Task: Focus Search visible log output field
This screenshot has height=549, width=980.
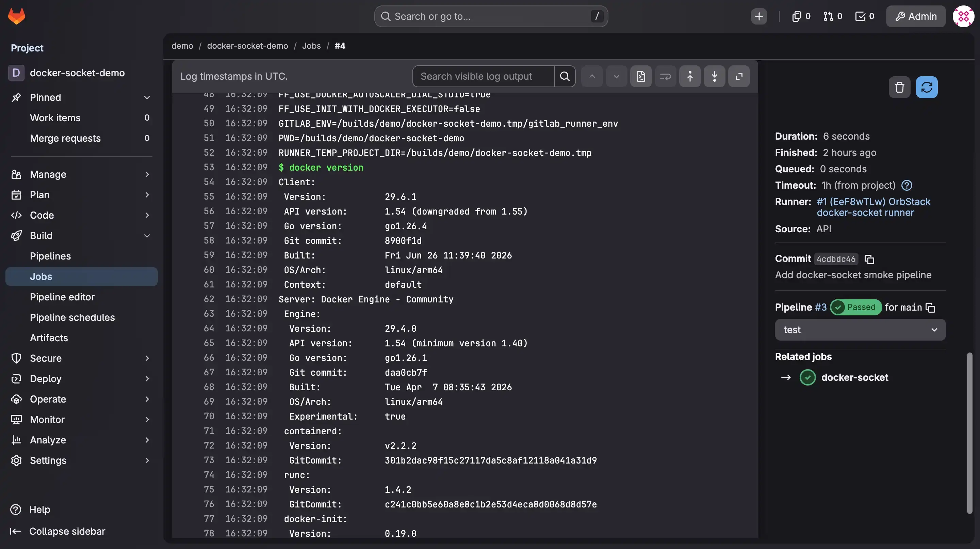Action: click(483, 76)
